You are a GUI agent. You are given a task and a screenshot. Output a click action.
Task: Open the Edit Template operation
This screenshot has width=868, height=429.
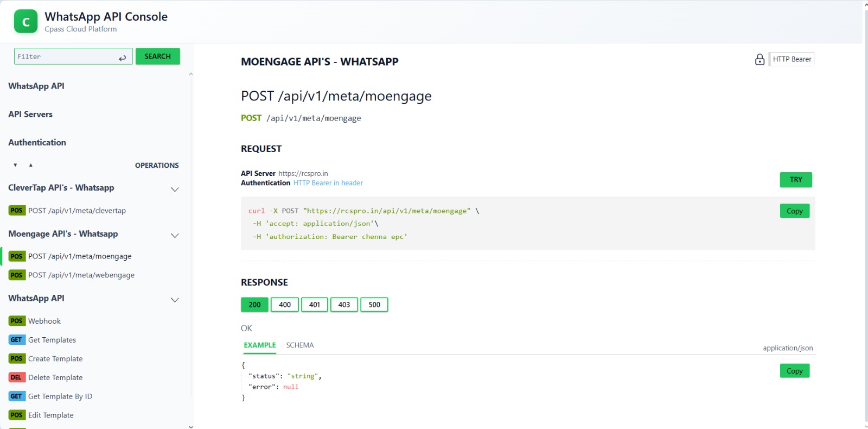pyautogui.click(x=51, y=415)
